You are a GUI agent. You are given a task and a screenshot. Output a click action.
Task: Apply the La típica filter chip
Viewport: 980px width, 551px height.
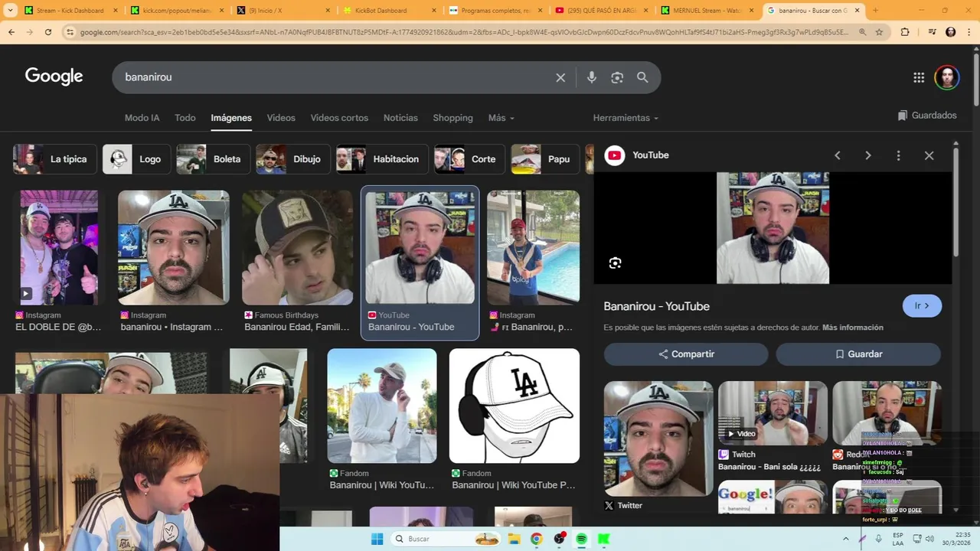54,159
